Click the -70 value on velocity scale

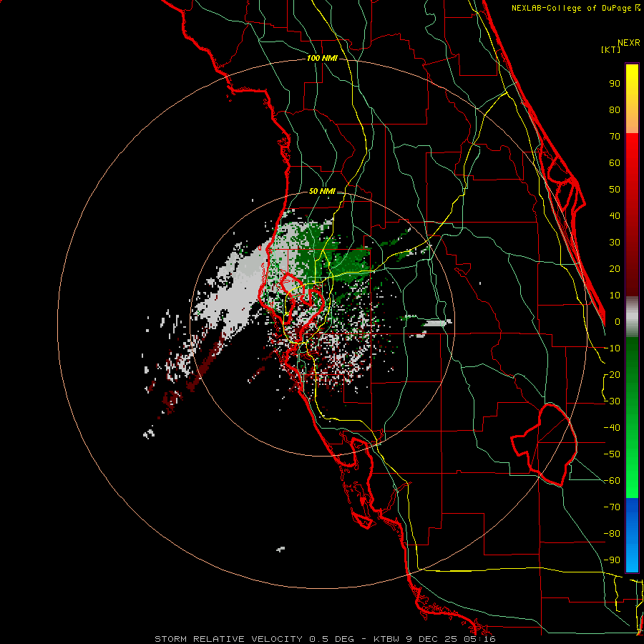click(x=612, y=507)
